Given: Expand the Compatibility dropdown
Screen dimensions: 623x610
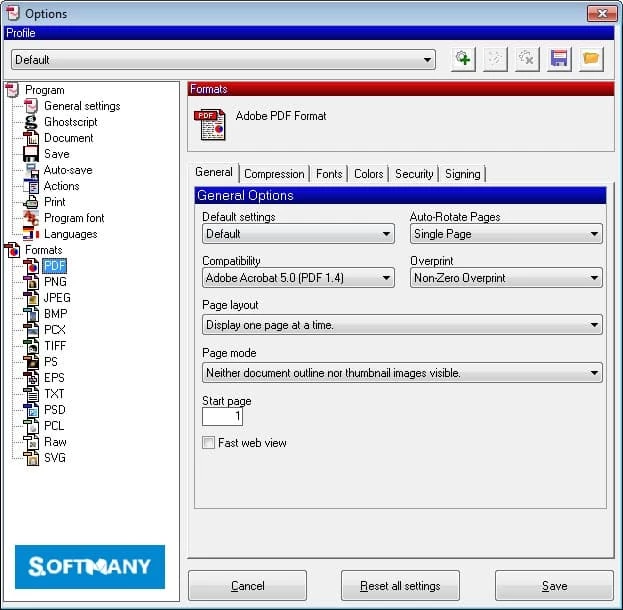Looking at the screenshot, I should (x=298, y=278).
